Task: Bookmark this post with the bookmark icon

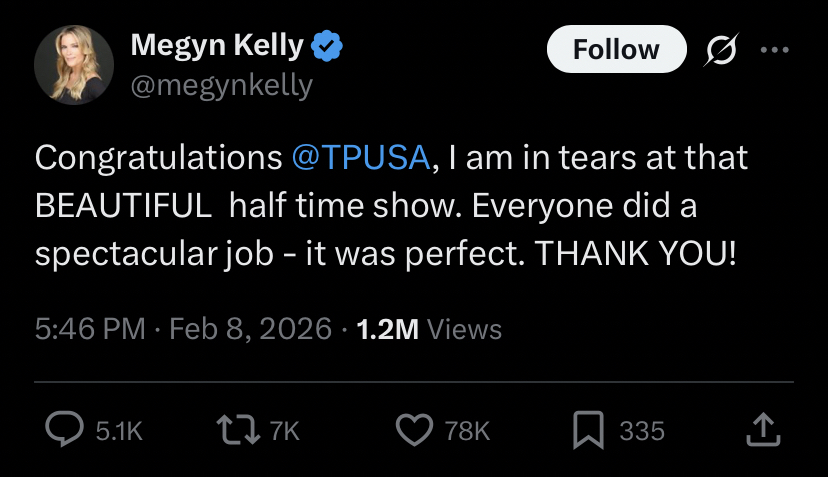Action: 589,430
